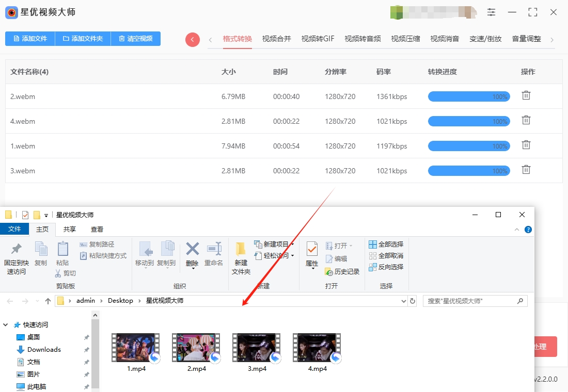Click the 添加文件 button

click(30, 39)
